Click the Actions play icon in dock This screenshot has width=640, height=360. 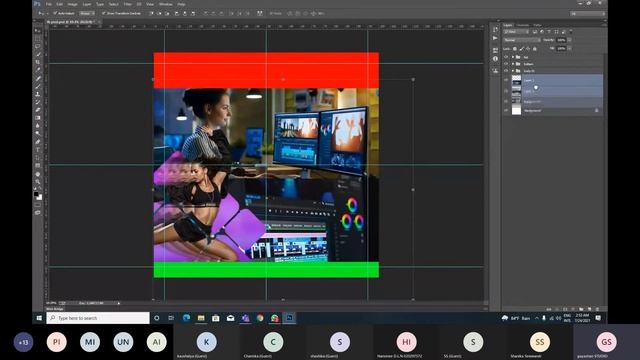(495, 38)
